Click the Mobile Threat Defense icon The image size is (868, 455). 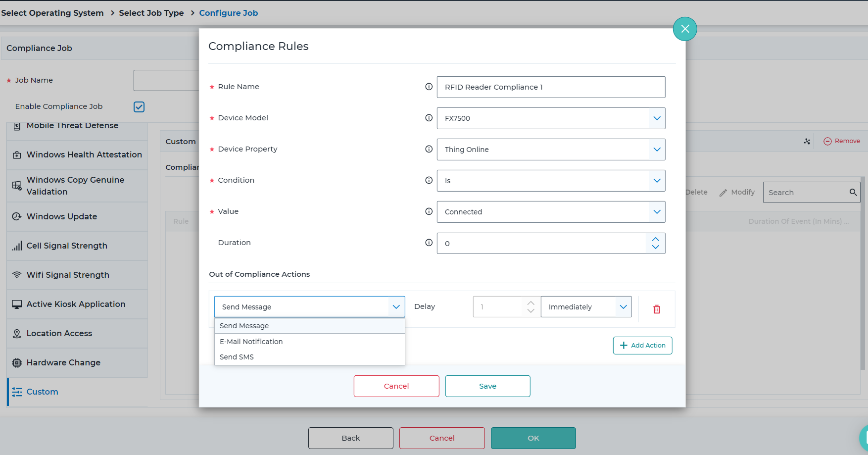pyautogui.click(x=17, y=125)
